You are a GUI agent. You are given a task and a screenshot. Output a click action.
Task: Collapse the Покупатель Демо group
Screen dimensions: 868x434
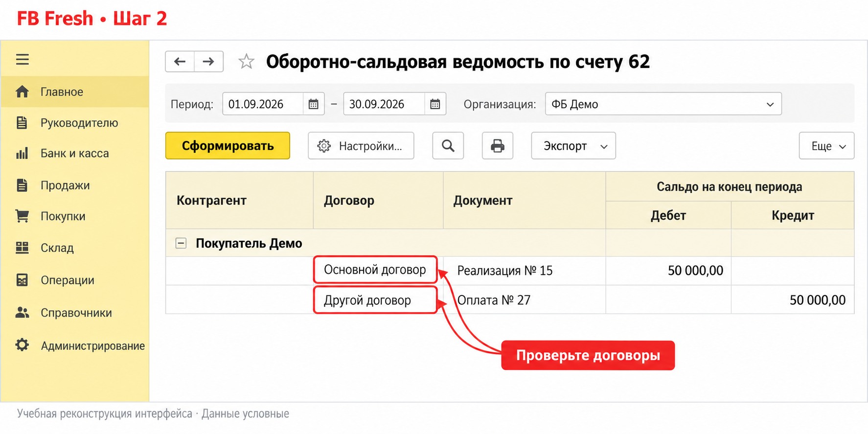click(181, 243)
